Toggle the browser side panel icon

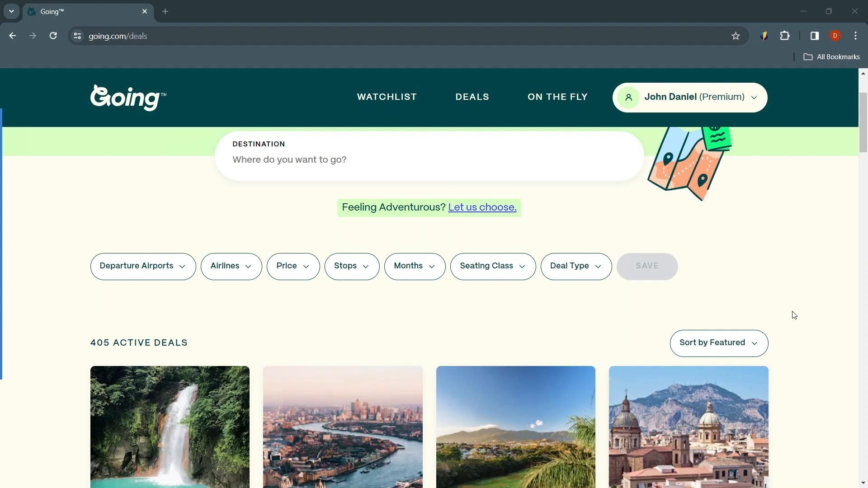(815, 36)
